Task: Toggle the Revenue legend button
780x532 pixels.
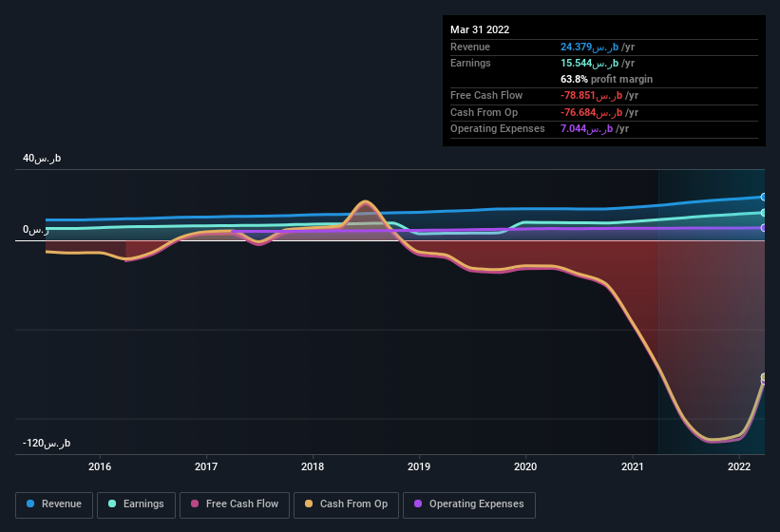Action: [x=54, y=504]
